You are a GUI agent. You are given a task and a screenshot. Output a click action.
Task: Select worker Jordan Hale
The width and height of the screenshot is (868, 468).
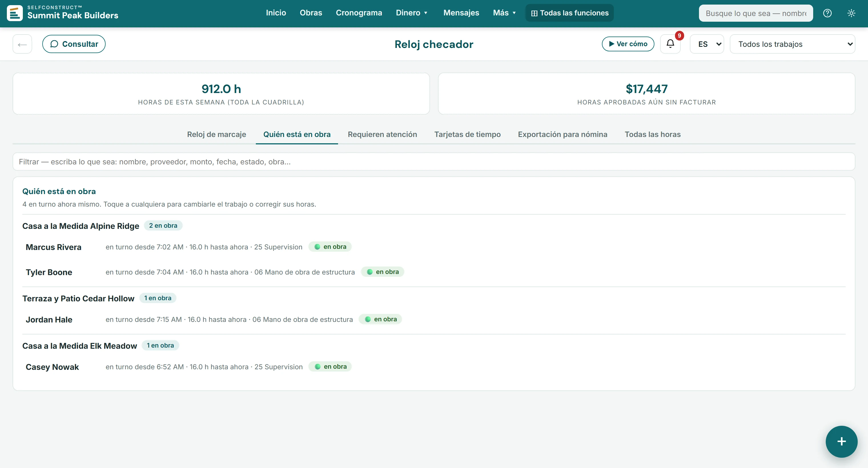click(49, 320)
